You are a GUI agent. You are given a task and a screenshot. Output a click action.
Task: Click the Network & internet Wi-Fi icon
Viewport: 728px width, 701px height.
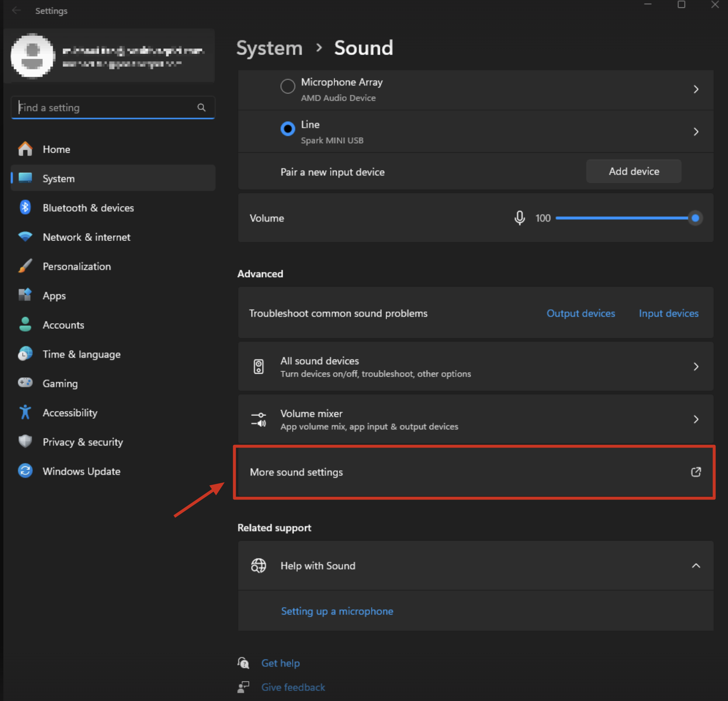(x=25, y=236)
